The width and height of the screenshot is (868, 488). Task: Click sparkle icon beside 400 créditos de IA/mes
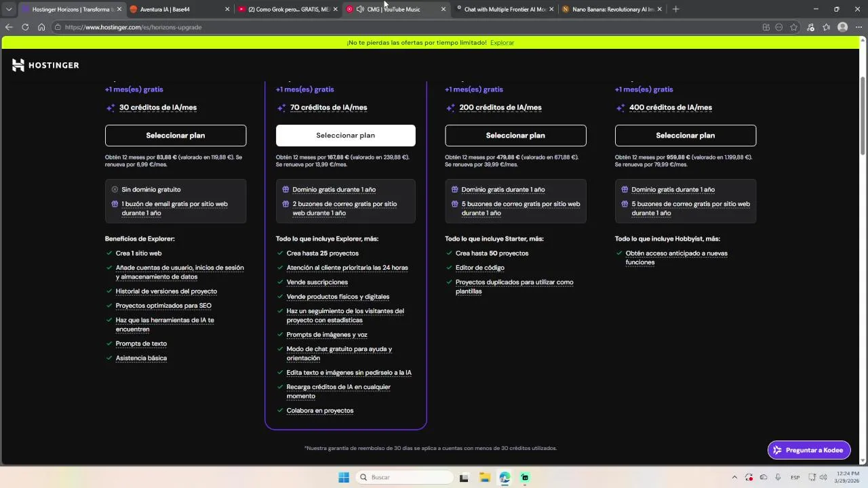point(620,108)
